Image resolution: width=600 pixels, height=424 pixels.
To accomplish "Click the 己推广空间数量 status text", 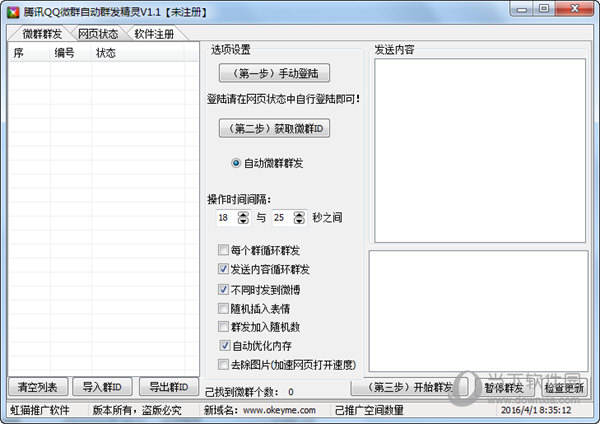I will 369,410.
